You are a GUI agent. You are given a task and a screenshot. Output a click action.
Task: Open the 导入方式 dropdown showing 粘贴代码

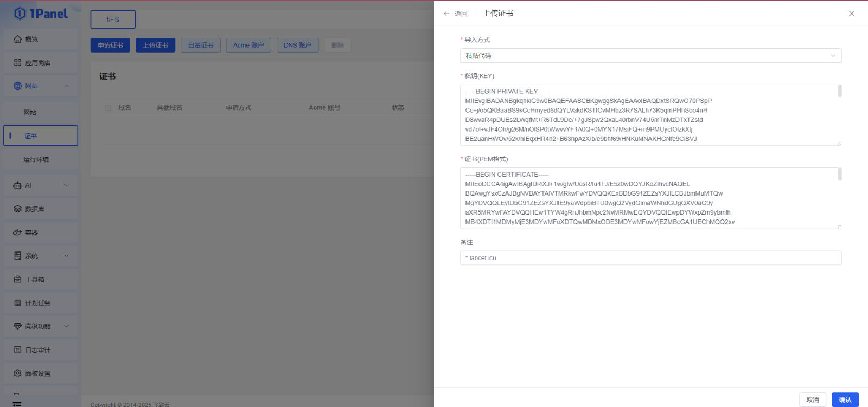(650, 56)
